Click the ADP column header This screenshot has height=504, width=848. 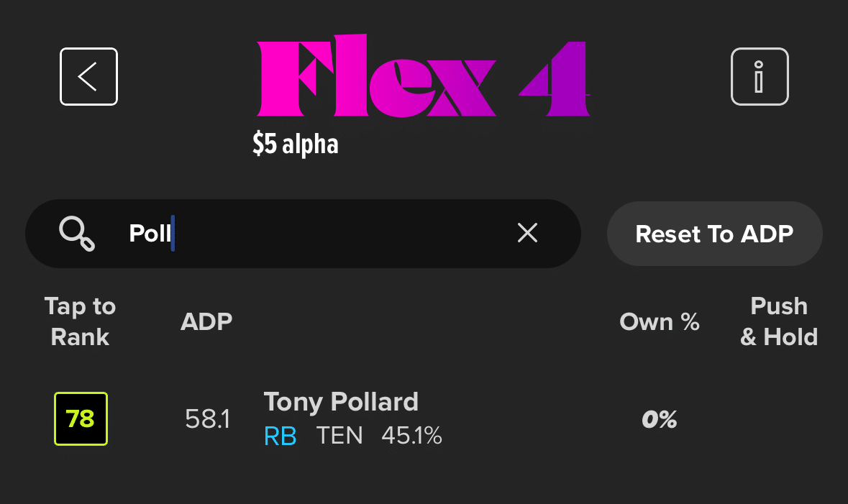tap(206, 322)
